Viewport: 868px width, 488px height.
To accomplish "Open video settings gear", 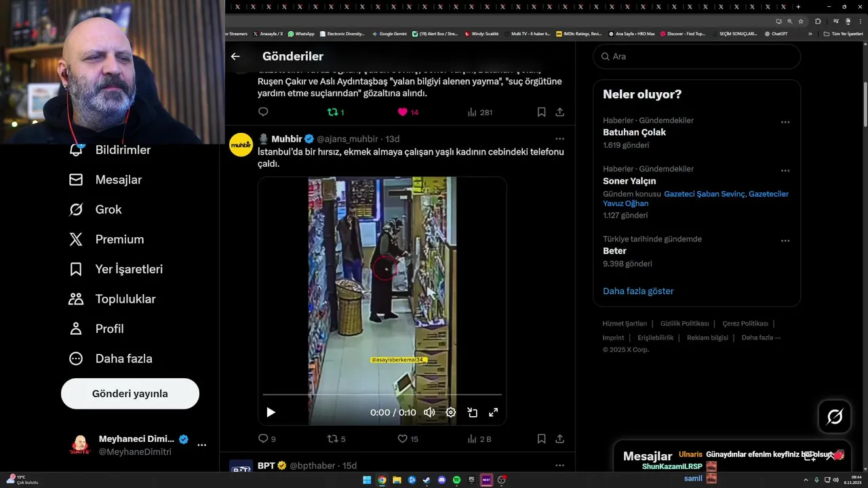I will [x=450, y=412].
